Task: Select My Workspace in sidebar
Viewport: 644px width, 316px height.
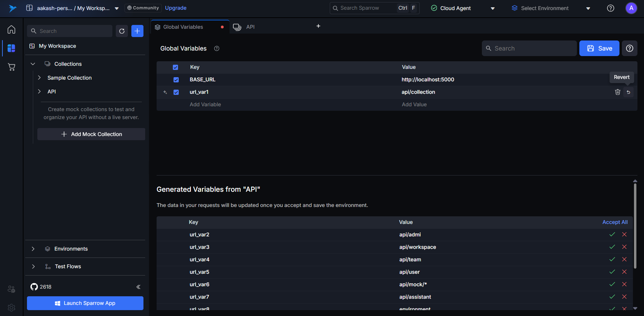Action: (x=57, y=46)
